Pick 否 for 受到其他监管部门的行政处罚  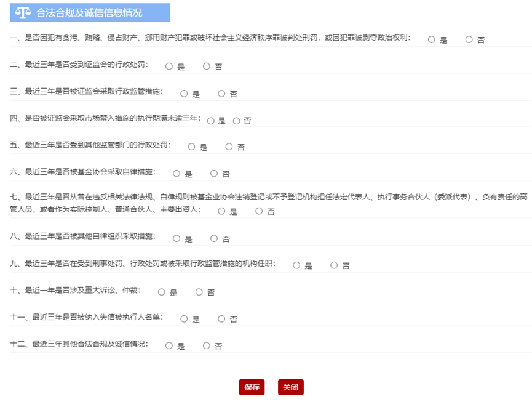pyautogui.click(x=229, y=147)
